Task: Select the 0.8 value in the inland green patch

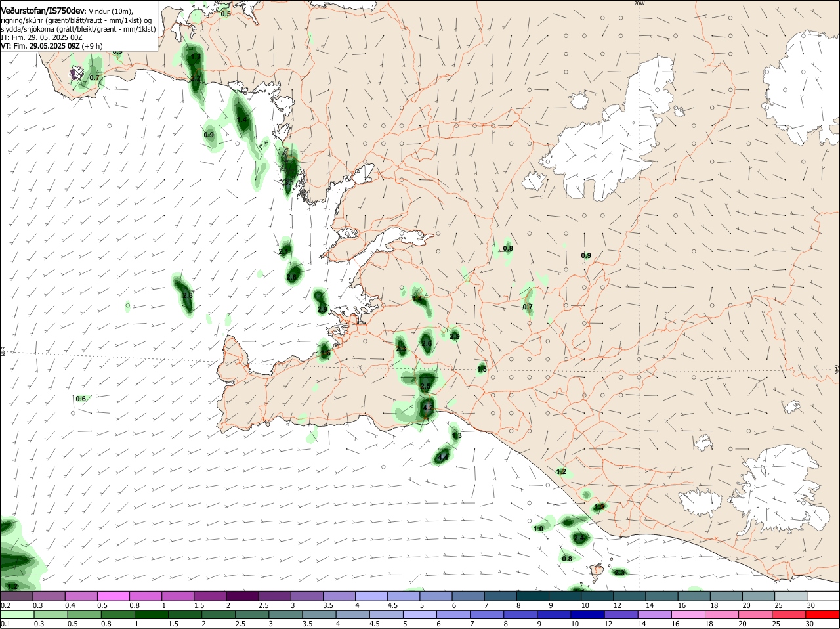Action: click(x=508, y=248)
